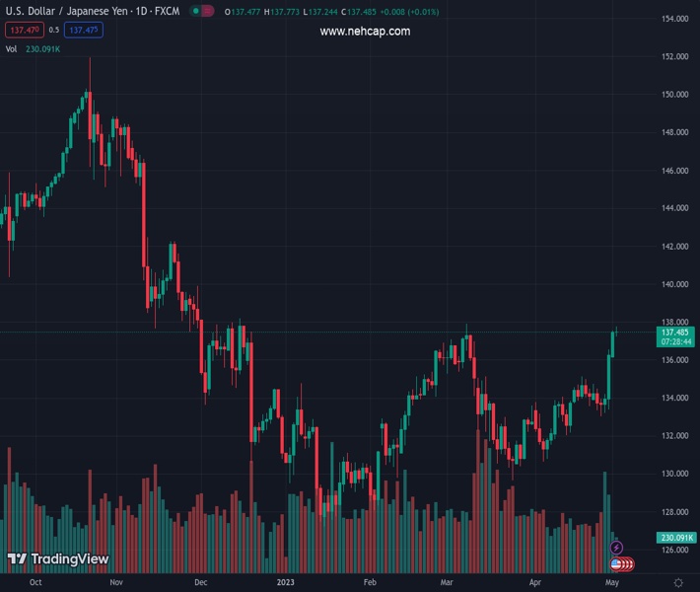Click the blue buy price 137.475

click(85, 31)
